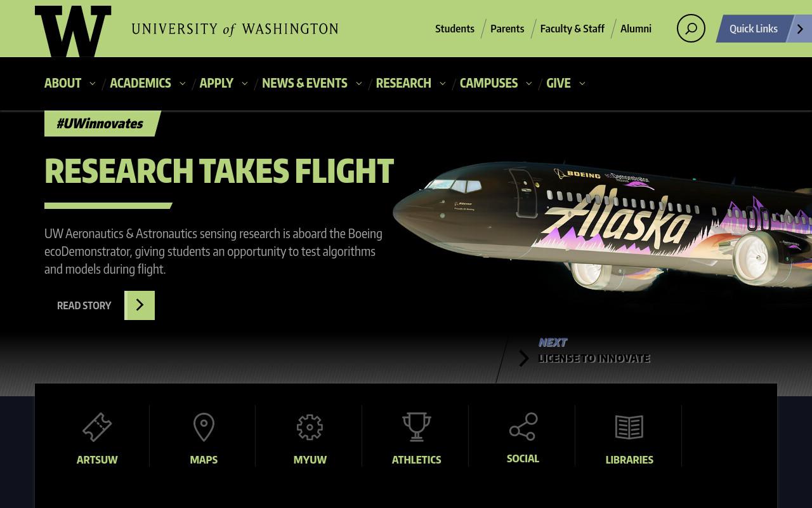The width and height of the screenshot is (812, 508).
Task: Expand the About menu chevron
Action: [x=93, y=83]
